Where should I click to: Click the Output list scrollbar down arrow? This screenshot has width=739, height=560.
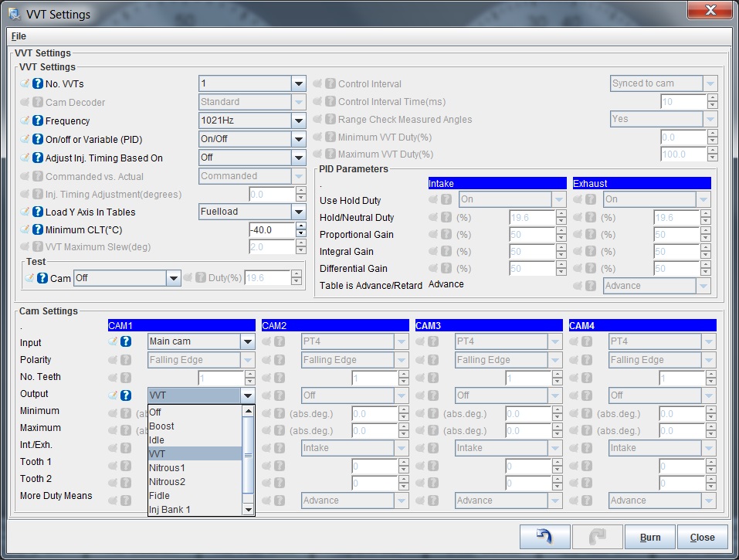[x=248, y=510]
